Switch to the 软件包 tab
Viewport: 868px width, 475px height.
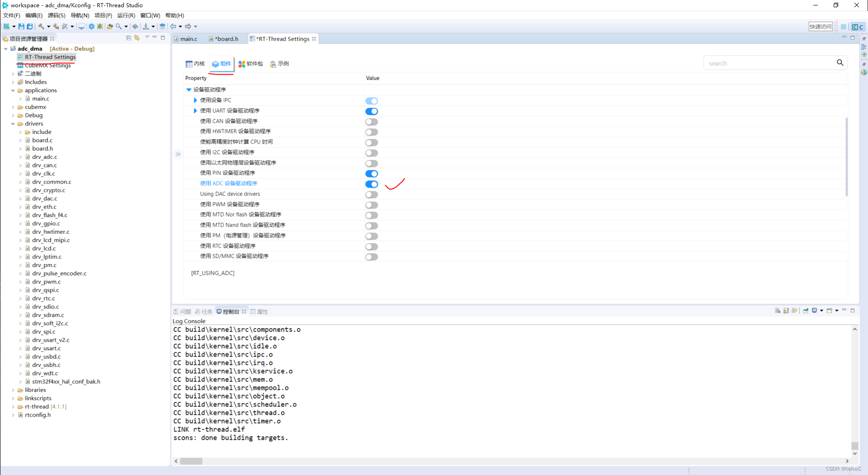250,63
